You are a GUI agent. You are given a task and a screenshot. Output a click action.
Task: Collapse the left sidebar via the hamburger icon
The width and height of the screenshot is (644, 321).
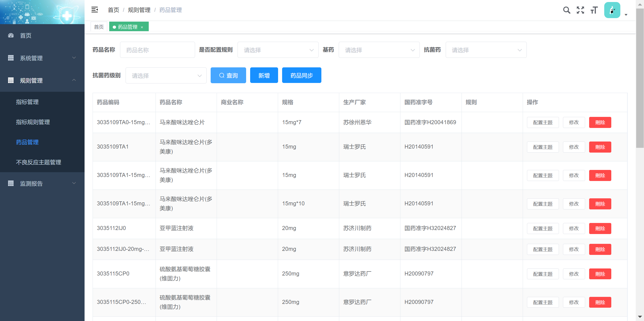(95, 10)
